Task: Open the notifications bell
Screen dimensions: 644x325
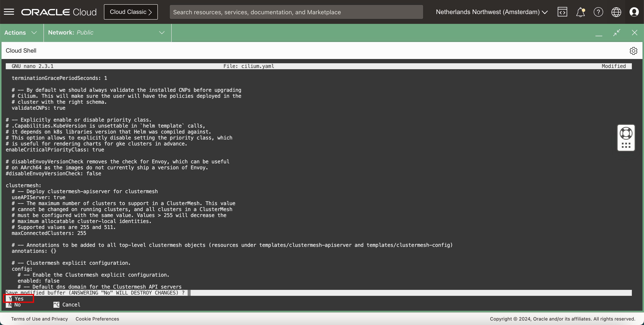Action: pyautogui.click(x=580, y=12)
